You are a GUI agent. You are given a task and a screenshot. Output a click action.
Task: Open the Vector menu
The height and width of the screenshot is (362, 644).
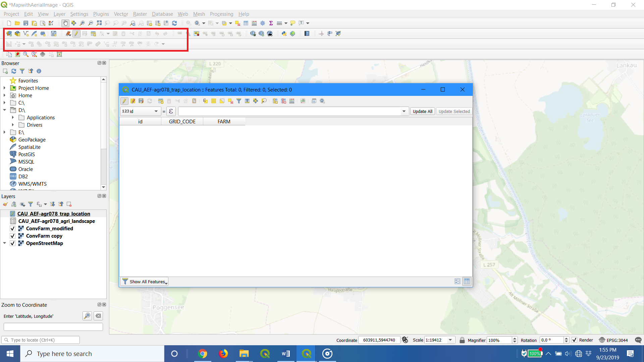121,14
